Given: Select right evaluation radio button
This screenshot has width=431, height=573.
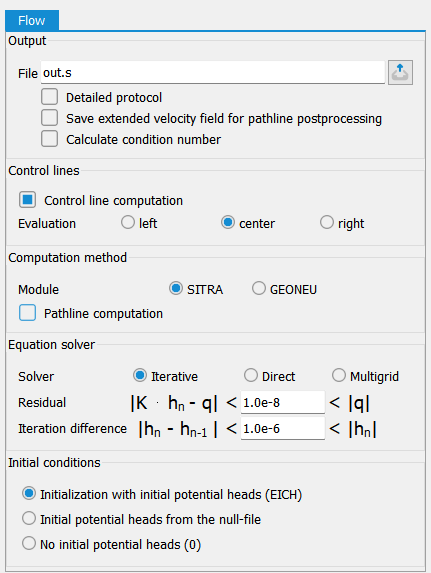Looking at the screenshot, I should pos(327,223).
